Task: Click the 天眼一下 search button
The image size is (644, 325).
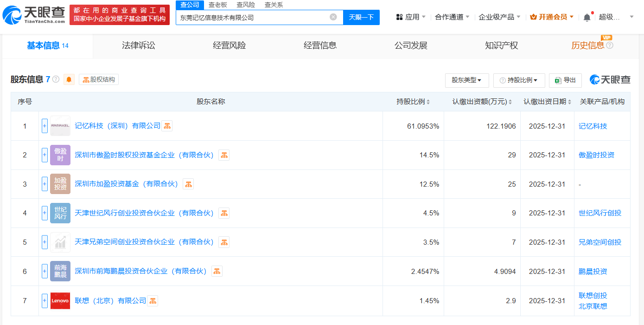Action: (361, 17)
